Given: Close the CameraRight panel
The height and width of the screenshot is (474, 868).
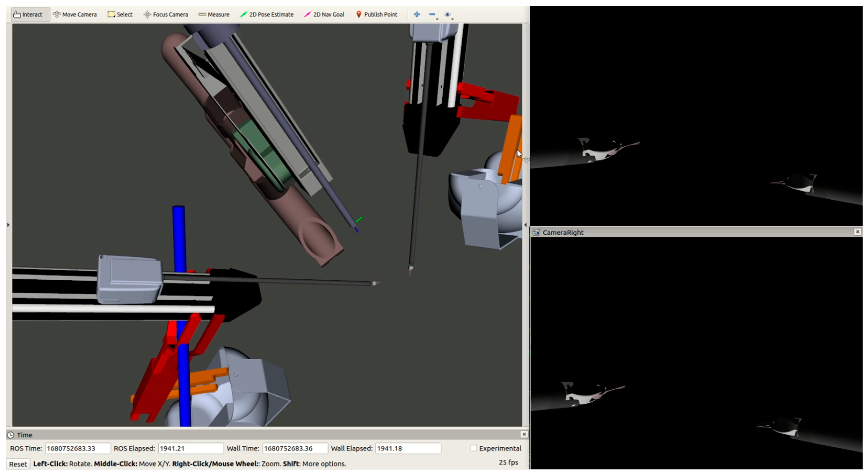Looking at the screenshot, I should (x=858, y=232).
